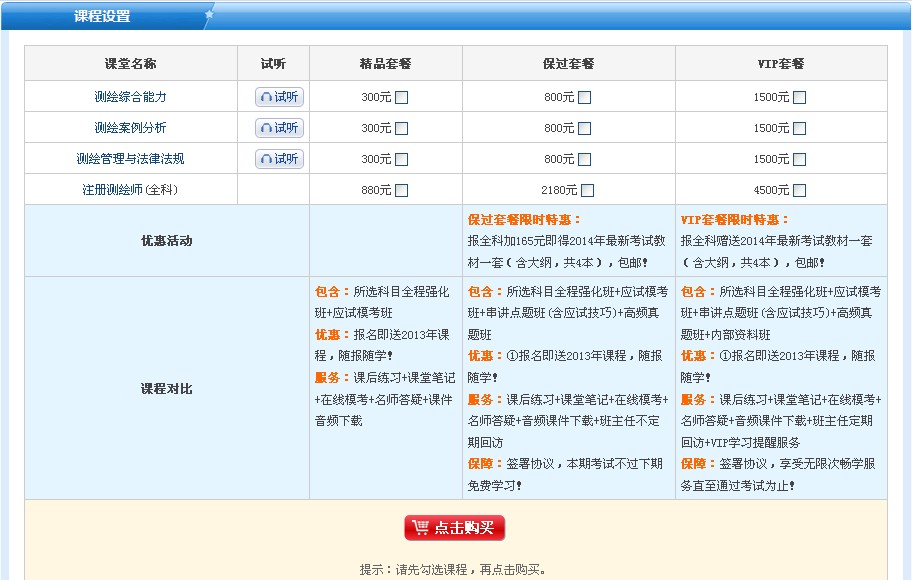Open the 测绘综合能力 course link
Viewport: 912px width, 580px height.
(x=130, y=98)
